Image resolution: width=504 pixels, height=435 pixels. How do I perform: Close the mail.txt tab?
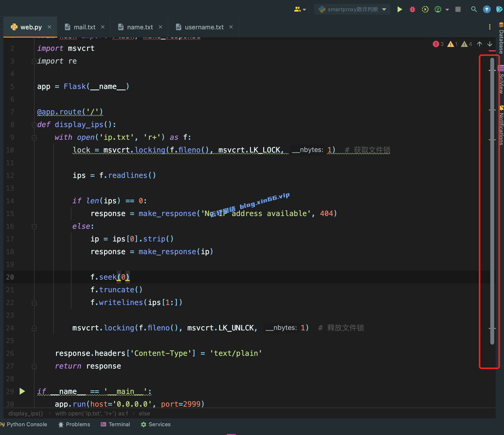103,27
